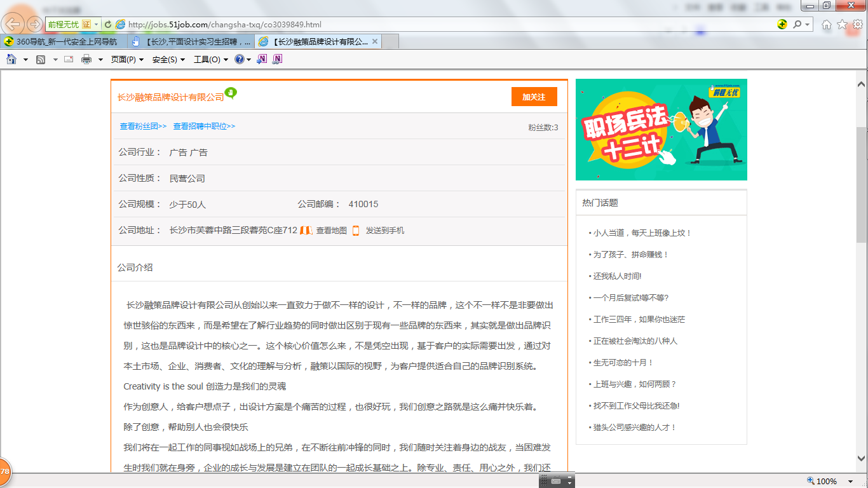
Task: Click the Home icon in the command bar
Action: pos(11,59)
